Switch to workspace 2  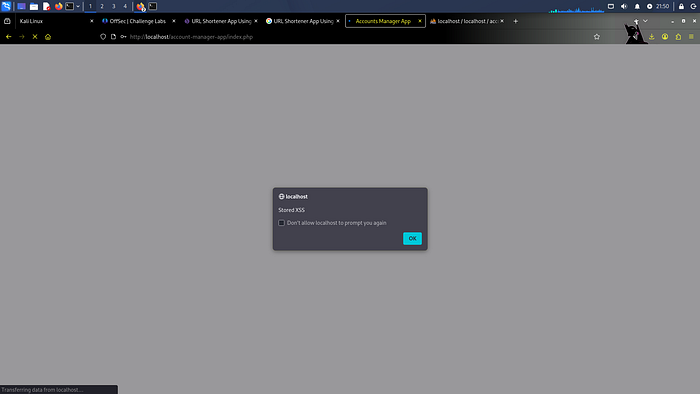coord(102,6)
